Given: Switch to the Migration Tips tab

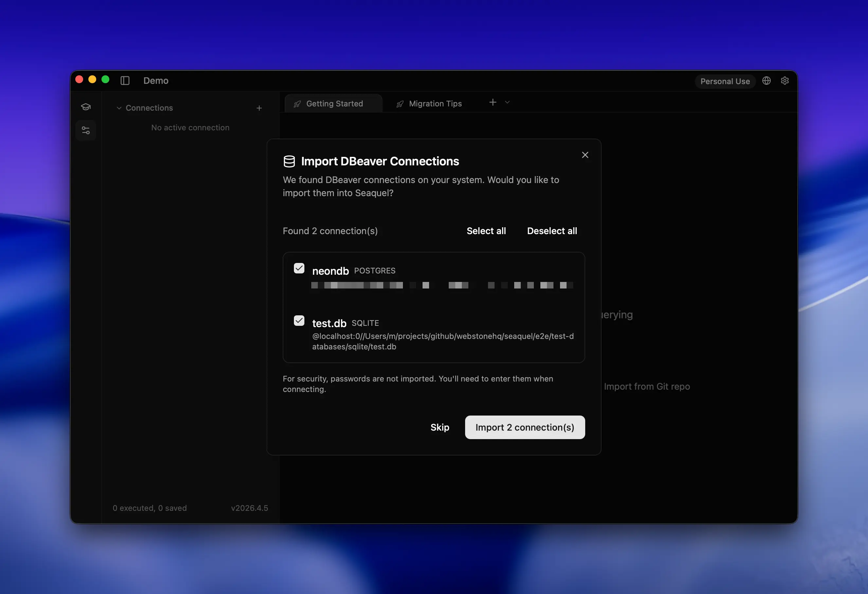Looking at the screenshot, I should click(x=435, y=104).
